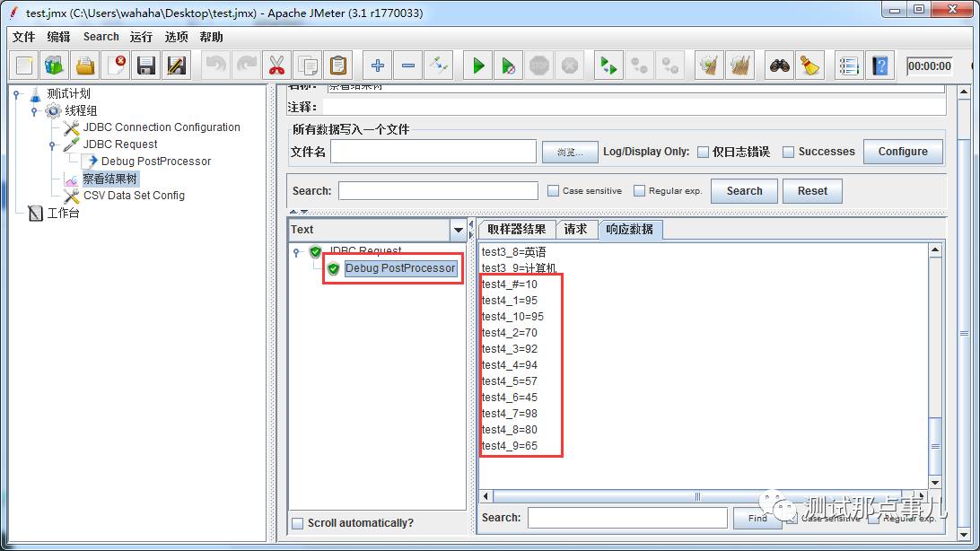Switch to 请求 tab

tap(575, 229)
